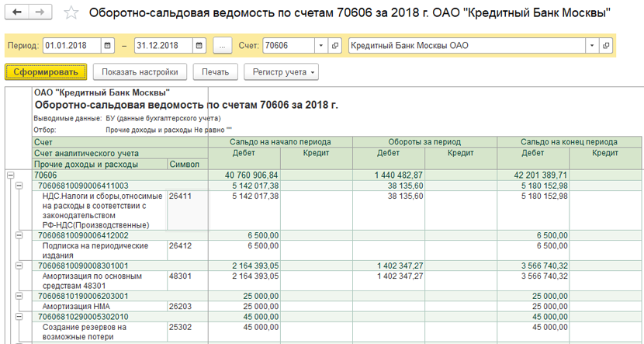Click the forward navigation arrow
Screen dimensions: 644x344
(40, 13)
